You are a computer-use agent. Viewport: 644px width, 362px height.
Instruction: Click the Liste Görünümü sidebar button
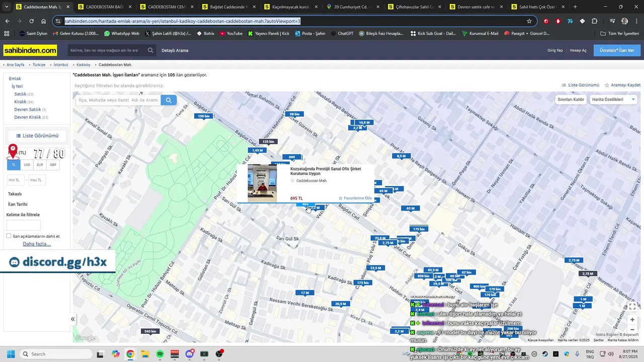pos(37,136)
